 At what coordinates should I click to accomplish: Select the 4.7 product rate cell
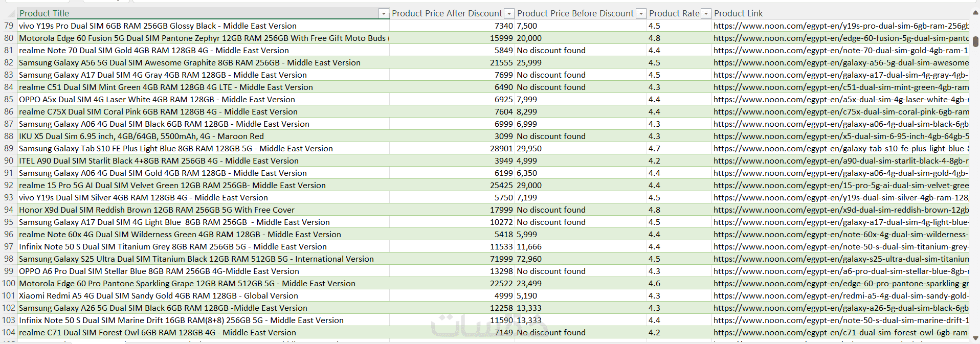[x=654, y=149]
